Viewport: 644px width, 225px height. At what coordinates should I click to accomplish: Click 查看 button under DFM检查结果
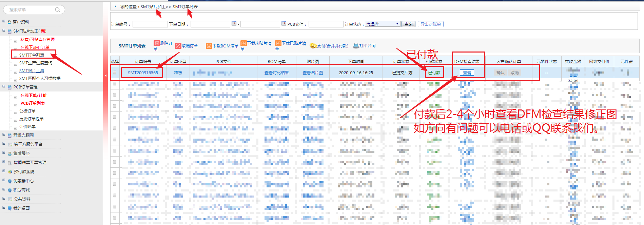click(467, 73)
